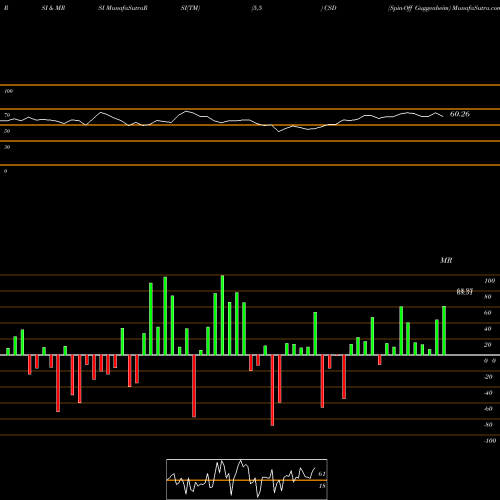This screenshot has height=500, width=500.
Task: Click the RSI current value 60.26
Action: point(460,114)
